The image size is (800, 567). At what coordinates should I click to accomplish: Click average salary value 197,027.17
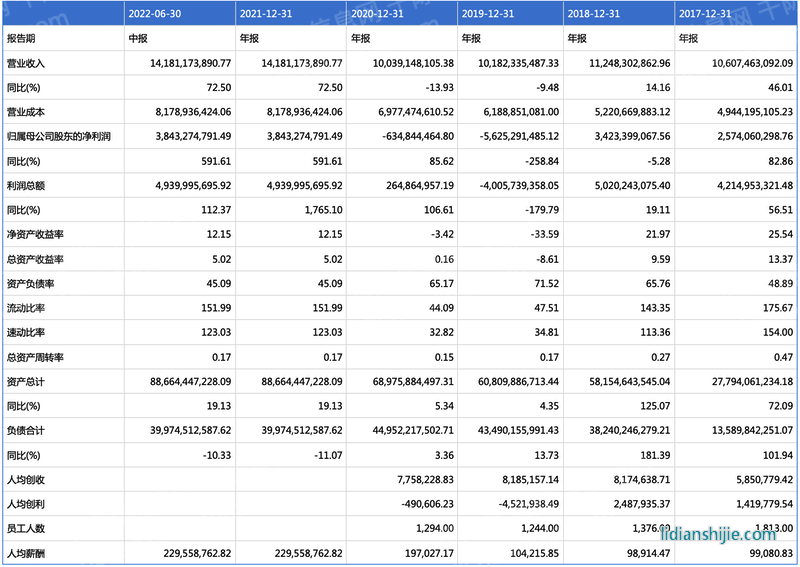pos(430,553)
